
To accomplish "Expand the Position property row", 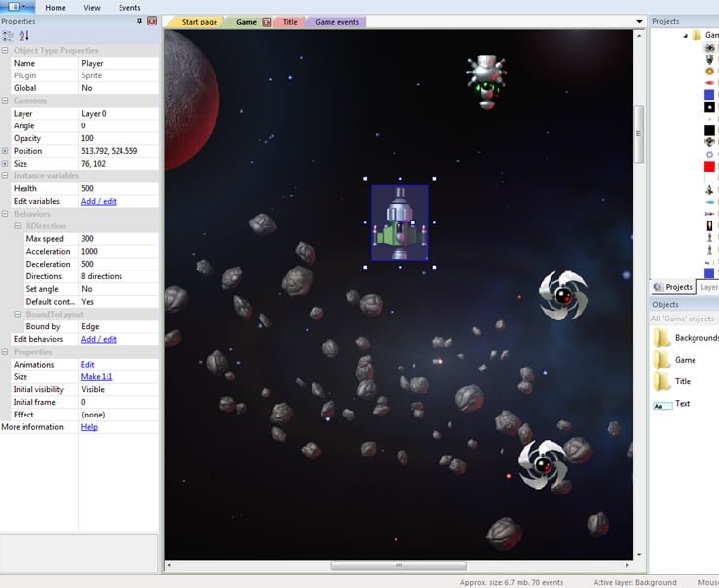I will click(5, 151).
